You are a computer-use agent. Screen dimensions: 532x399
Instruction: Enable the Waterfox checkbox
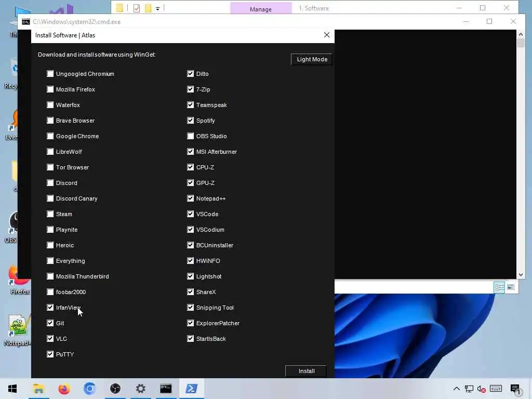click(x=50, y=105)
